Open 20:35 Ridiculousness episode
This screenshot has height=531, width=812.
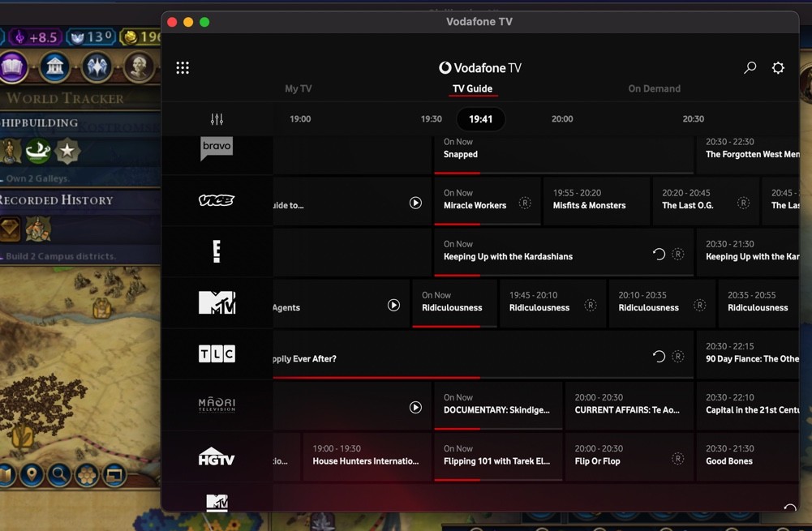click(758, 302)
